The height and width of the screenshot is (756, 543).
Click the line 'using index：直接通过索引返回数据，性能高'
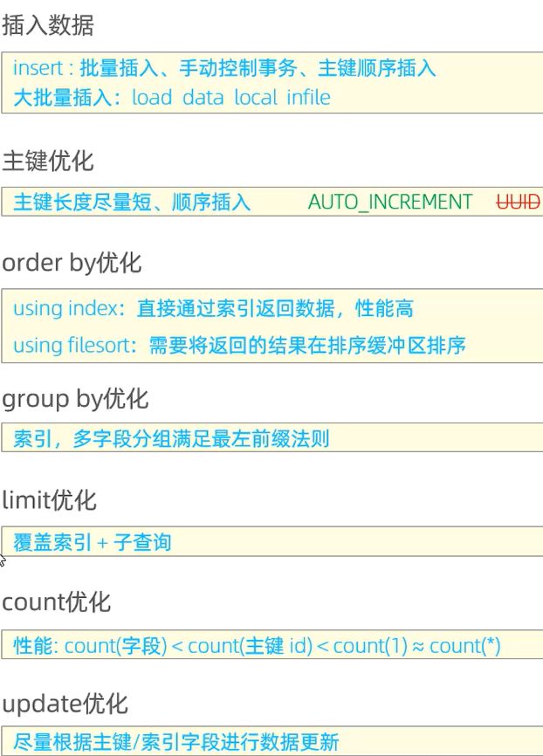click(x=213, y=308)
